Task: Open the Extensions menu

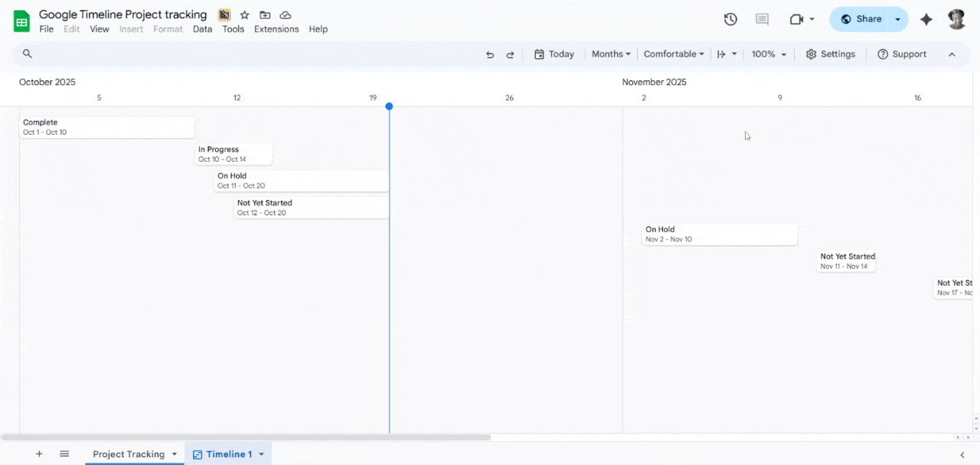Action: (276, 29)
